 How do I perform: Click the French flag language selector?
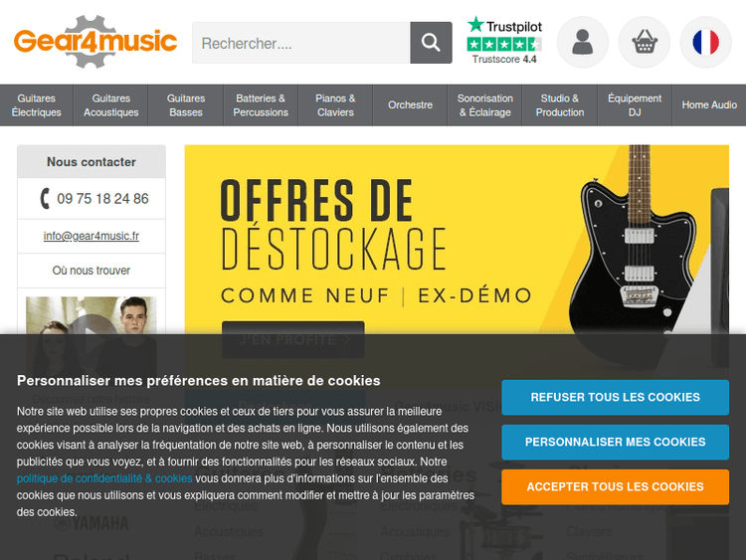tap(705, 43)
